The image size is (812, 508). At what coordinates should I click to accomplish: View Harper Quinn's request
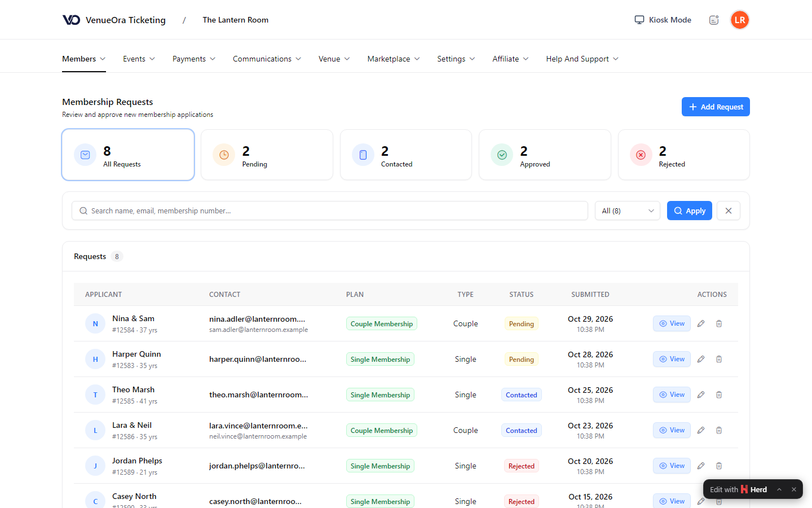pyautogui.click(x=672, y=359)
